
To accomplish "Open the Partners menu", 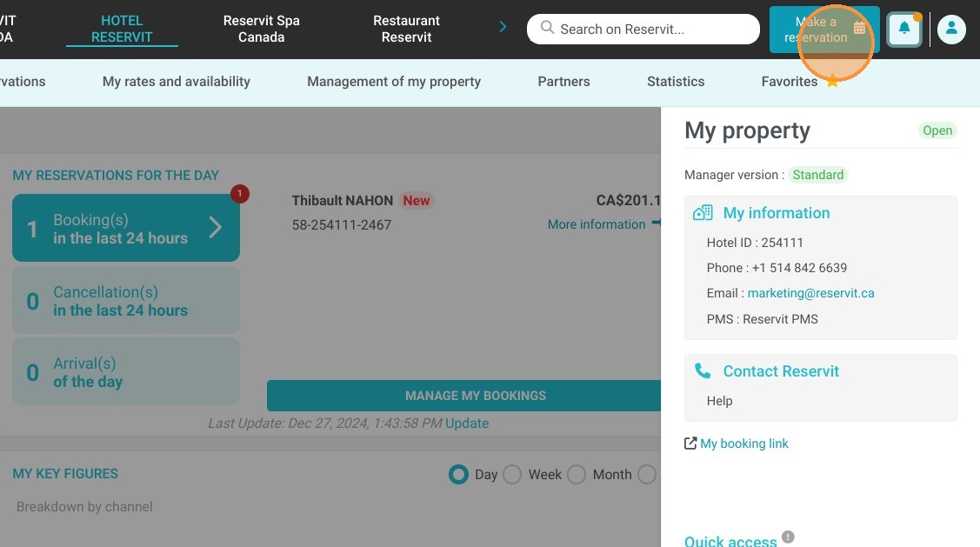I will click(x=563, y=81).
